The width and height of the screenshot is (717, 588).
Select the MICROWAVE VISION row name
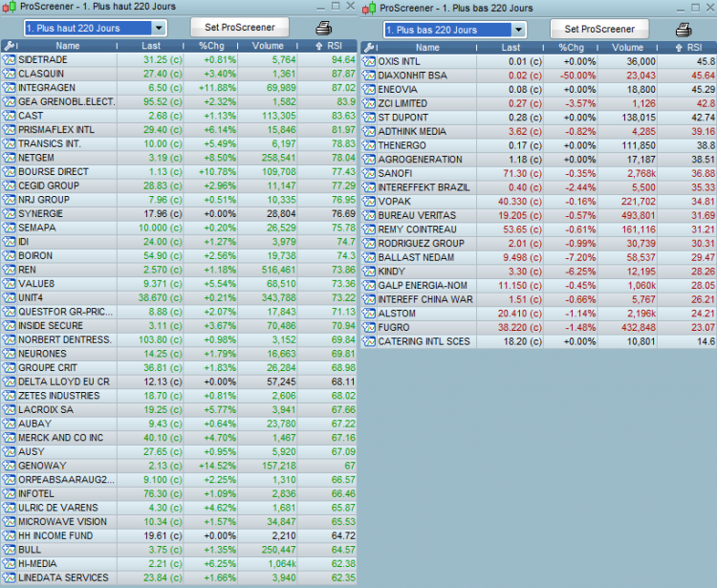pyautogui.click(x=63, y=522)
